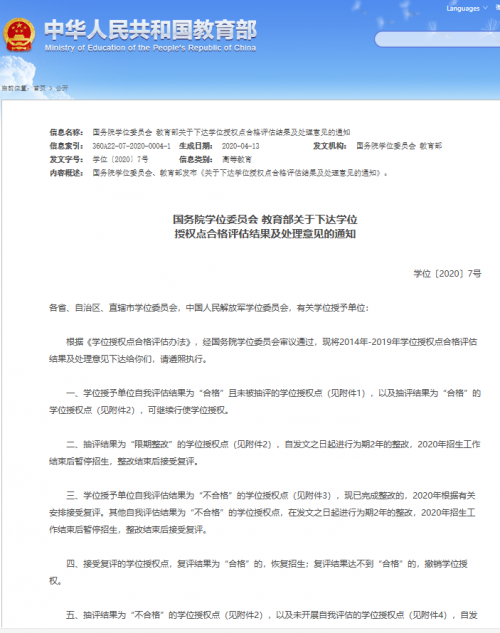Click the 信息索引 label

coord(66,146)
